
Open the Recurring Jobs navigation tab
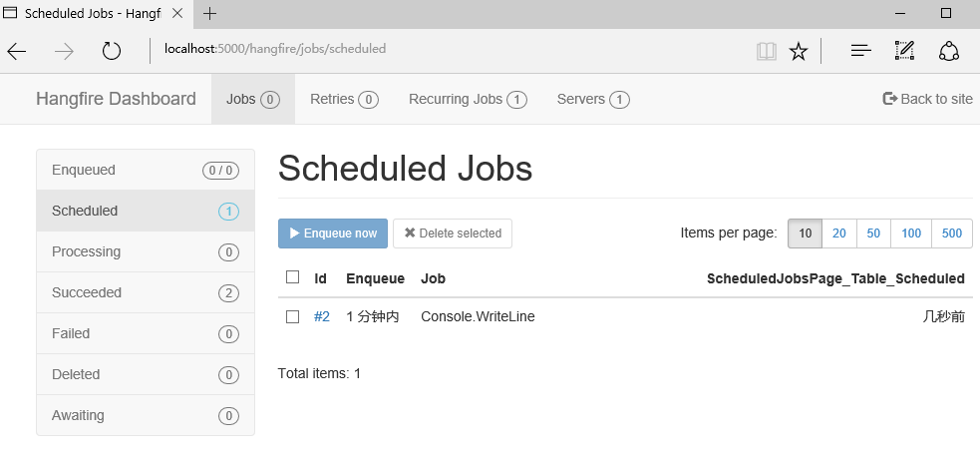tap(468, 99)
